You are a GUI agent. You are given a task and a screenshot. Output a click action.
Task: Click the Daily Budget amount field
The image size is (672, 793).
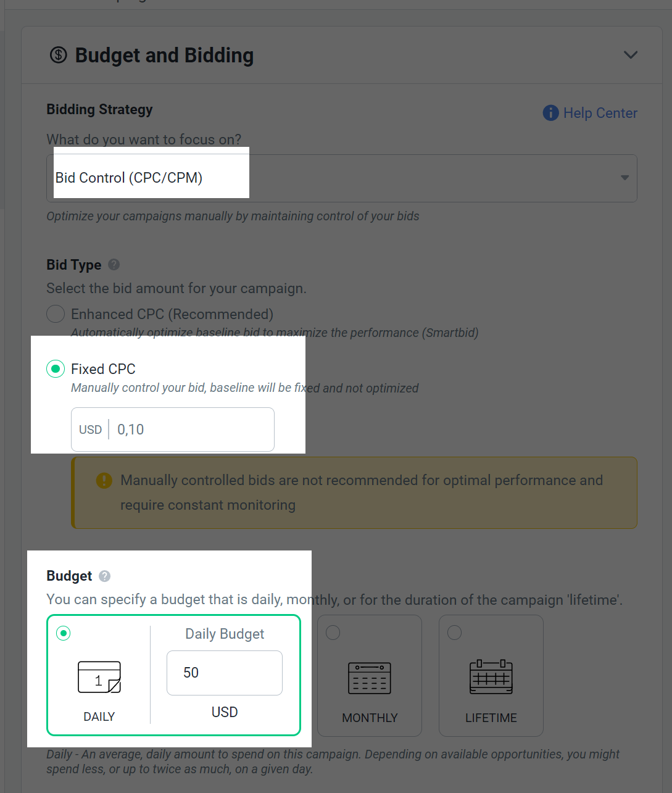(x=225, y=673)
